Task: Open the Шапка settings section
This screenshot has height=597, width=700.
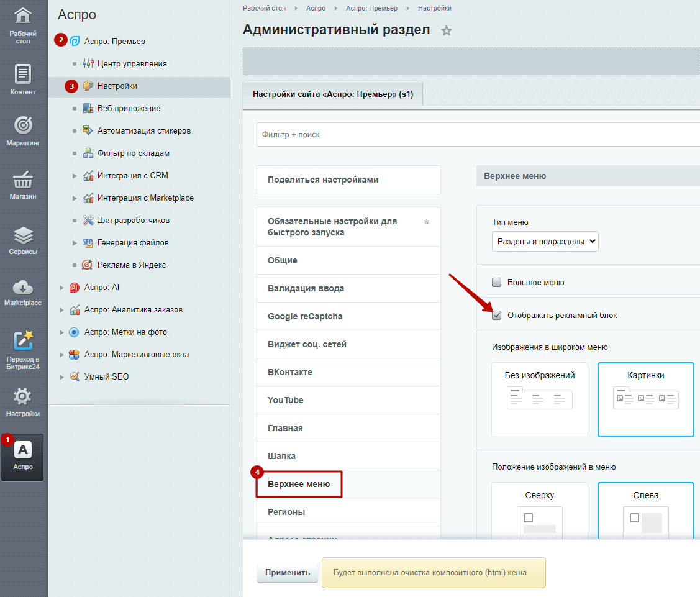Action: [x=348, y=456]
